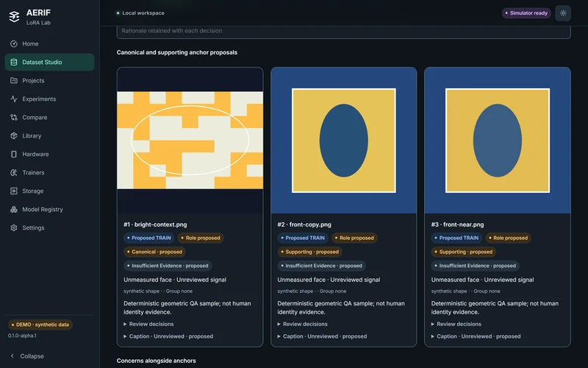Click the Settings gear icon
Image resolution: width=588 pixels, height=368 pixels.
click(x=14, y=227)
